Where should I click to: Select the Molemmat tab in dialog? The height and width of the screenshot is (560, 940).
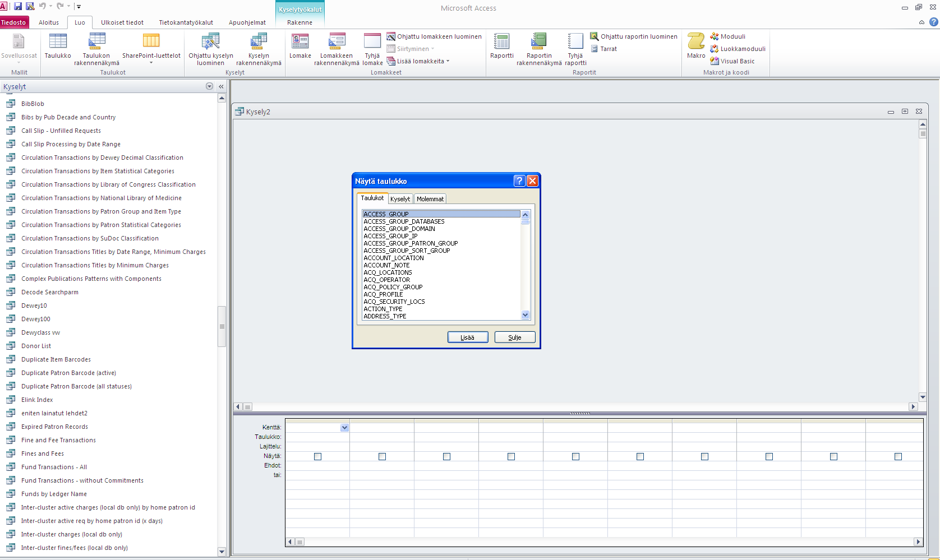430,199
